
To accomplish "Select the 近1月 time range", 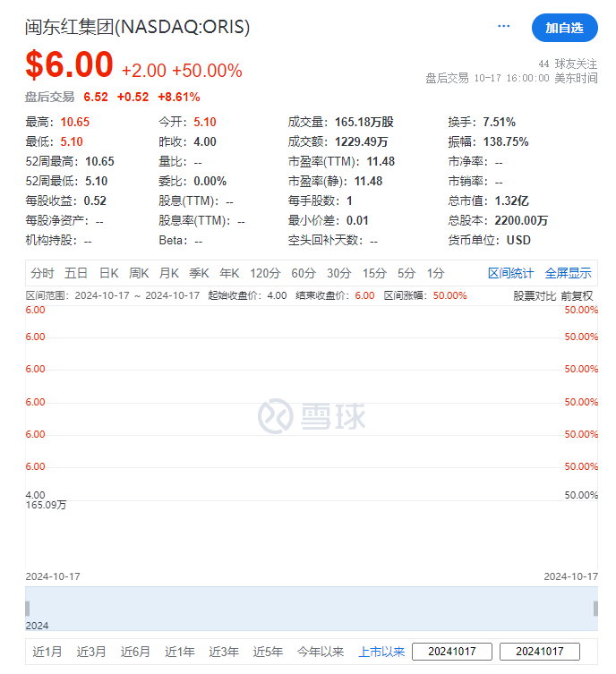I will point(47,652).
